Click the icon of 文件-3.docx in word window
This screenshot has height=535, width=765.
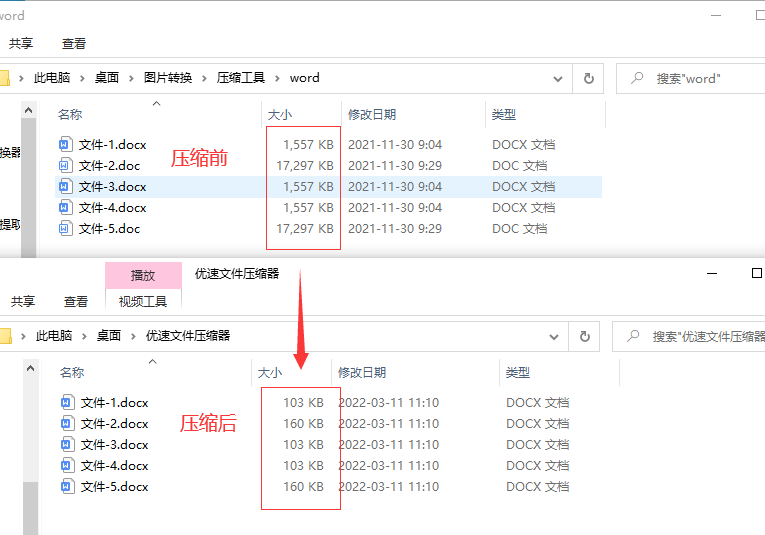click(66, 187)
